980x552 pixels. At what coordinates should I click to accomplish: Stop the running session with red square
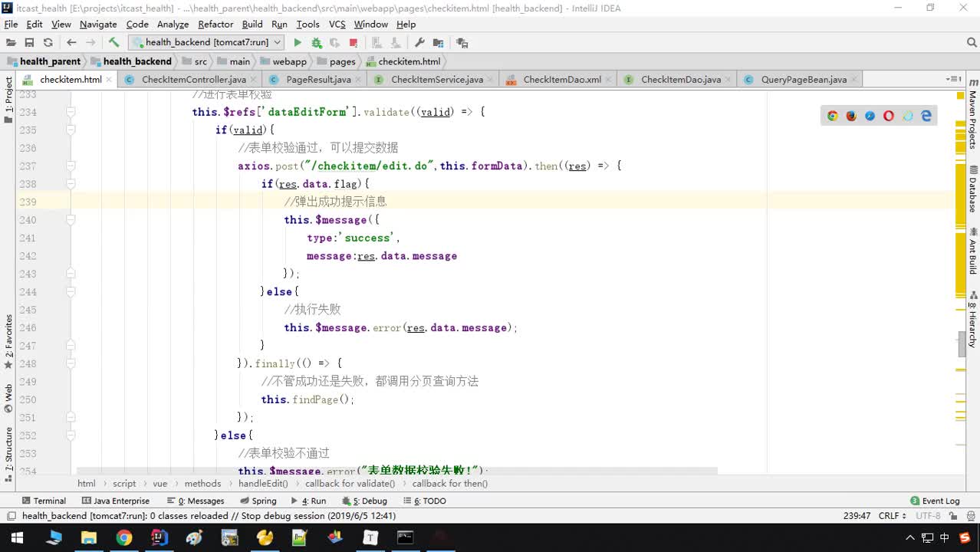354,43
